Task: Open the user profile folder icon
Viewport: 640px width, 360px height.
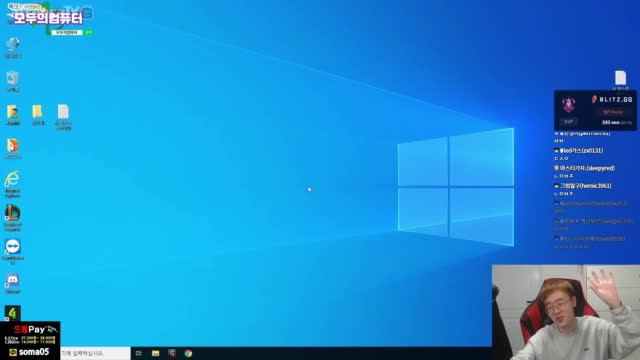Action: coord(13,115)
